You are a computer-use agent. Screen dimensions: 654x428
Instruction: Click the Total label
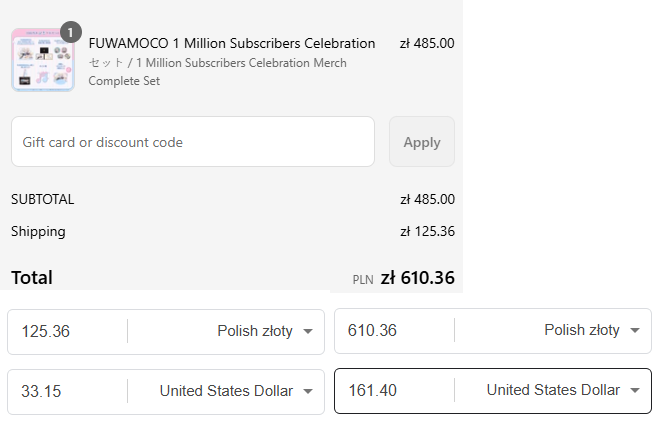coord(32,278)
